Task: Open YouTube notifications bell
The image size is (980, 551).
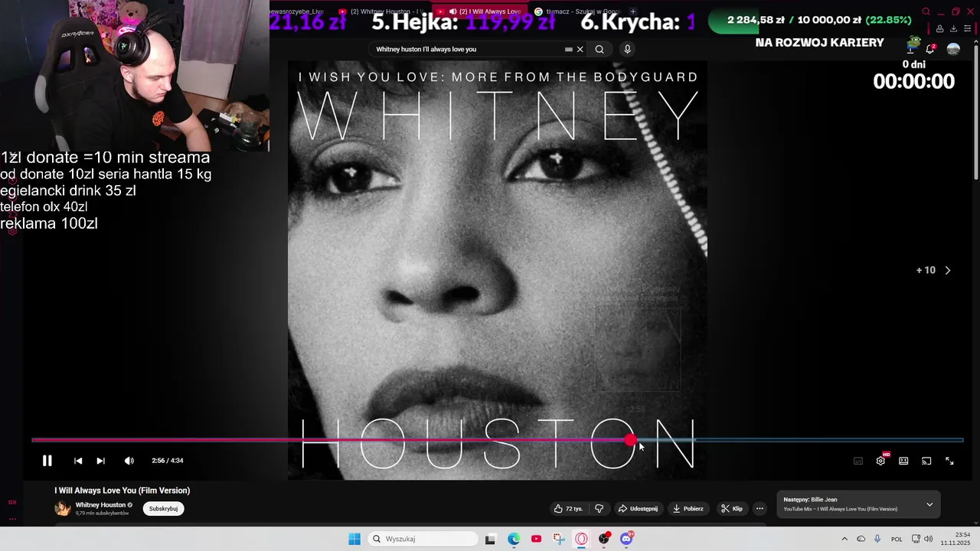Action: point(930,49)
